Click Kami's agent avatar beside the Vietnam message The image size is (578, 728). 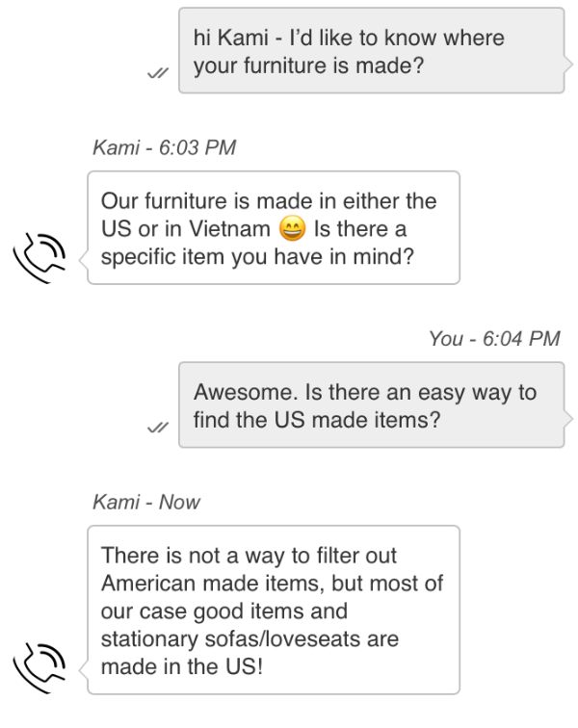[39, 258]
